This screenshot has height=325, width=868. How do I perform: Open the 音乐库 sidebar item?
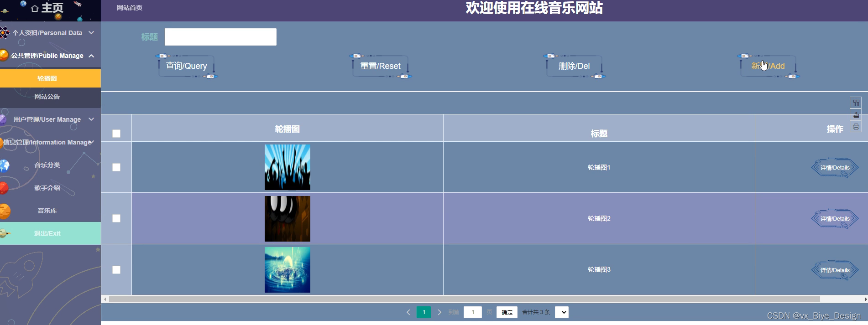click(50, 211)
